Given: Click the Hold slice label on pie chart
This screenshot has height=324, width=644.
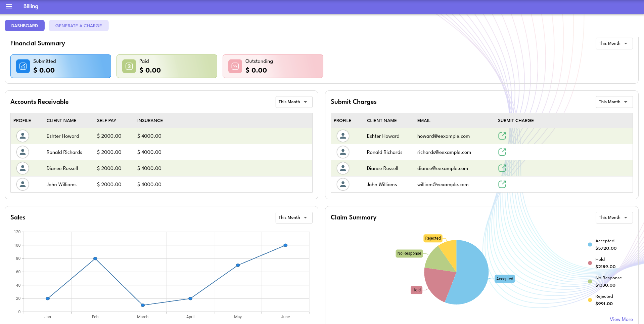Looking at the screenshot, I should coord(416,290).
